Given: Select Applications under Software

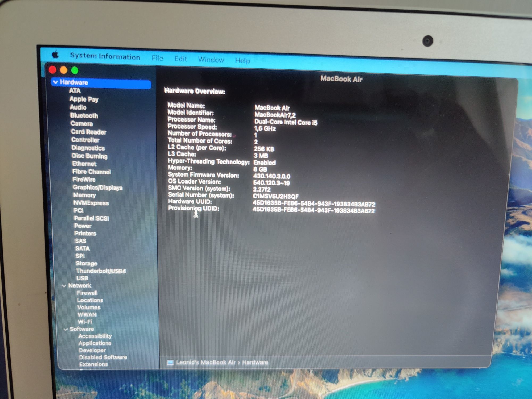Looking at the screenshot, I should (x=95, y=343).
